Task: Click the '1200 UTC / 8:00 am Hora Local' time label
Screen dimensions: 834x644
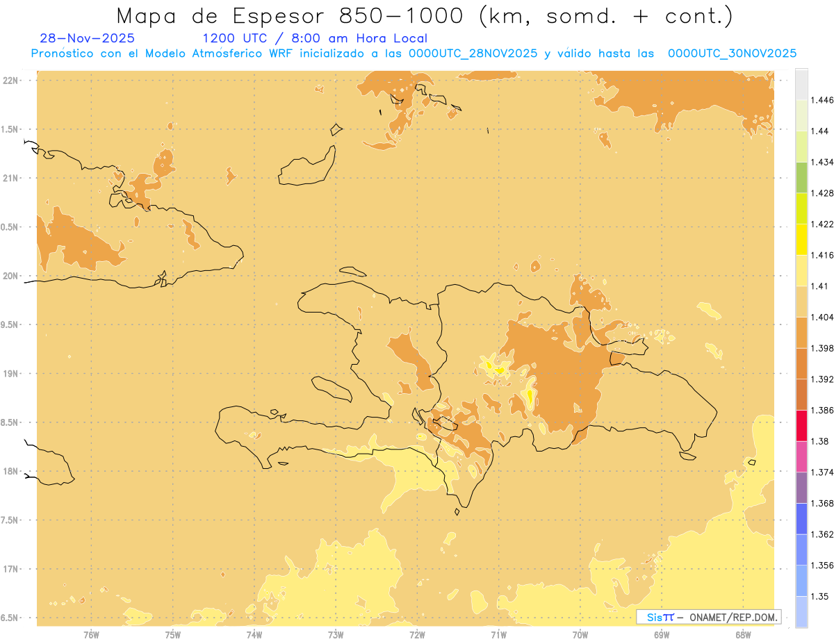Action: click(x=315, y=38)
